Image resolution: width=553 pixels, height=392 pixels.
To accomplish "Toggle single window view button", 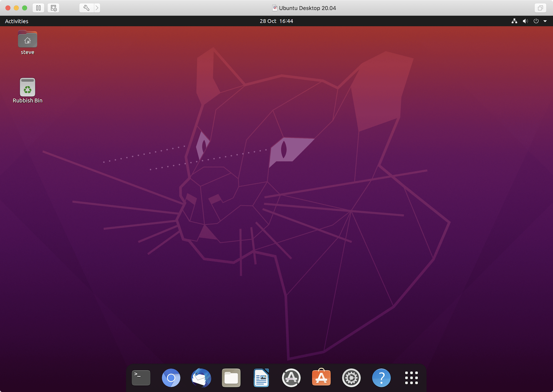I will point(540,8).
